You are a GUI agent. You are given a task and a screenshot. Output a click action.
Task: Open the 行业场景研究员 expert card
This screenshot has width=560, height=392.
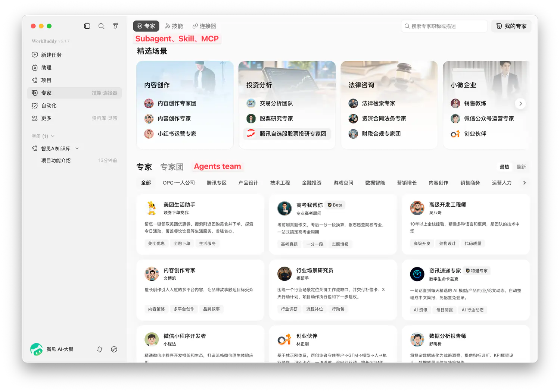[x=333, y=290]
